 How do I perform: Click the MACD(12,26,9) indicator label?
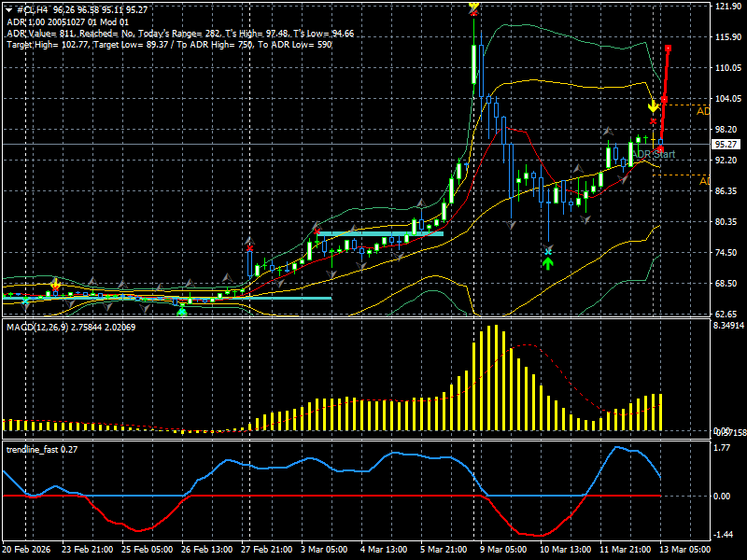coord(71,328)
